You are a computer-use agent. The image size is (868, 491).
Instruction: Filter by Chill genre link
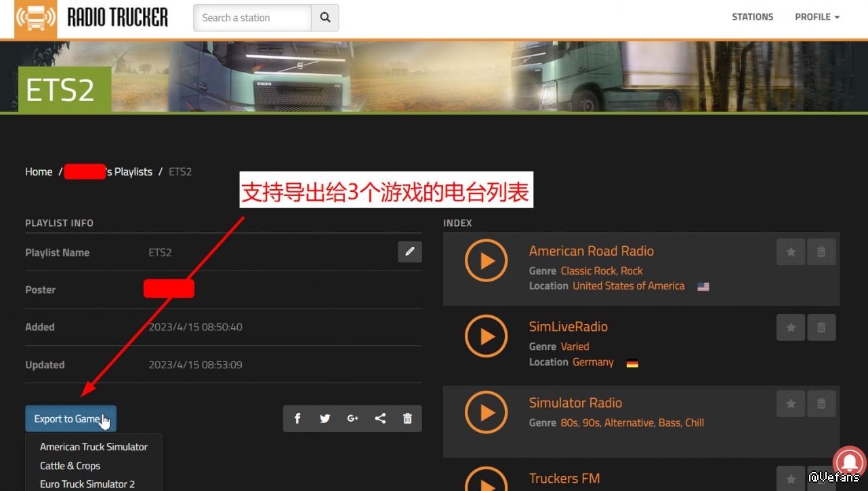695,423
